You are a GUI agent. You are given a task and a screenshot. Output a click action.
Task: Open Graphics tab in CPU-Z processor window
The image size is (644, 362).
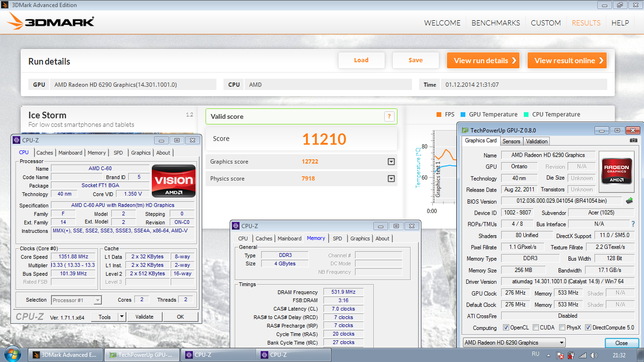click(x=140, y=153)
